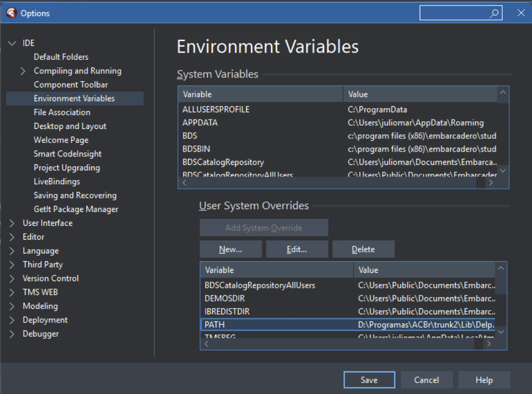Open LiveBindings settings

coord(57,182)
